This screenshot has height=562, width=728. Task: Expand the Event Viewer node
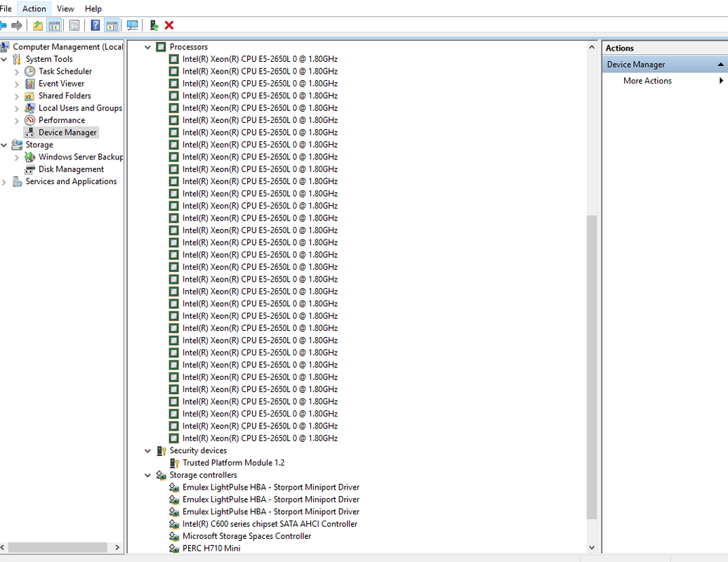pyautogui.click(x=17, y=84)
